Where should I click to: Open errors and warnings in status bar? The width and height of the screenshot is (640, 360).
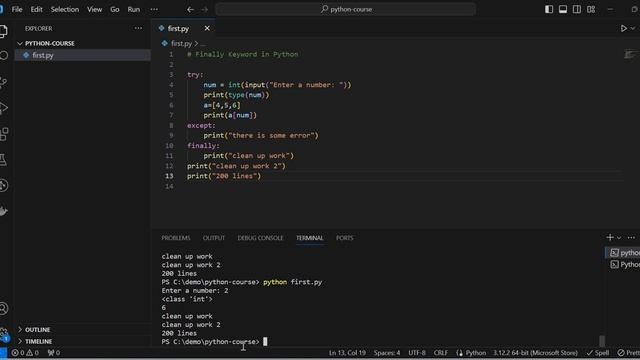pyautogui.click(x=25, y=353)
